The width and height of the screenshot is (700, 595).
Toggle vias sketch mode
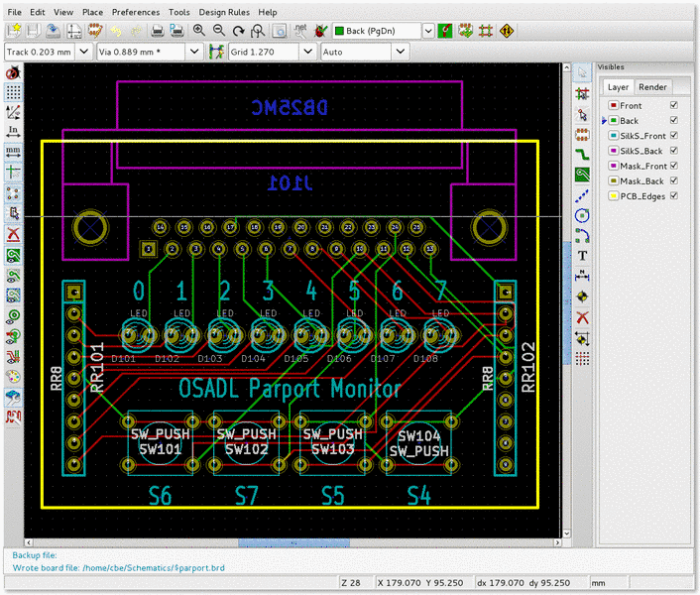(x=14, y=336)
